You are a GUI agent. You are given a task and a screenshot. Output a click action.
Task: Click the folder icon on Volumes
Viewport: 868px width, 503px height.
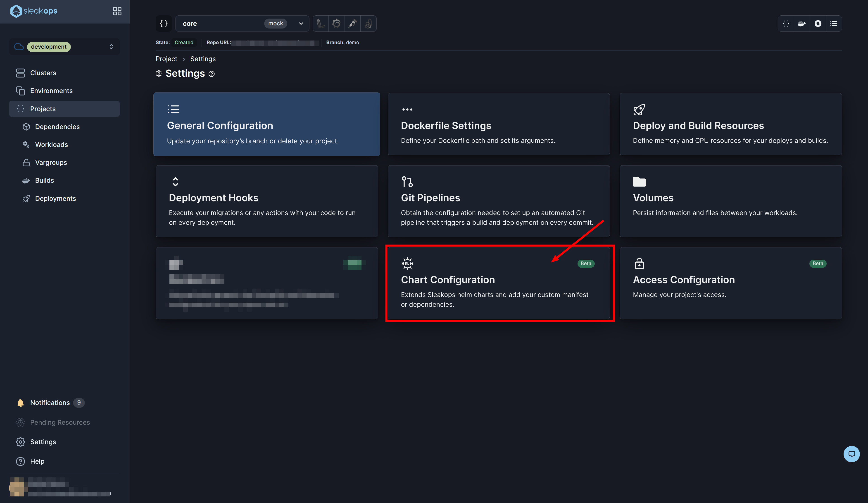(639, 182)
